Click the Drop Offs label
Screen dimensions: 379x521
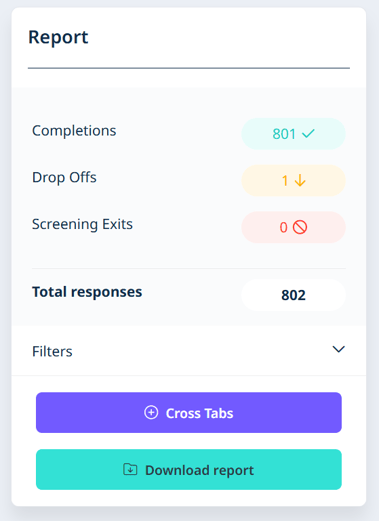(x=64, y=177)
